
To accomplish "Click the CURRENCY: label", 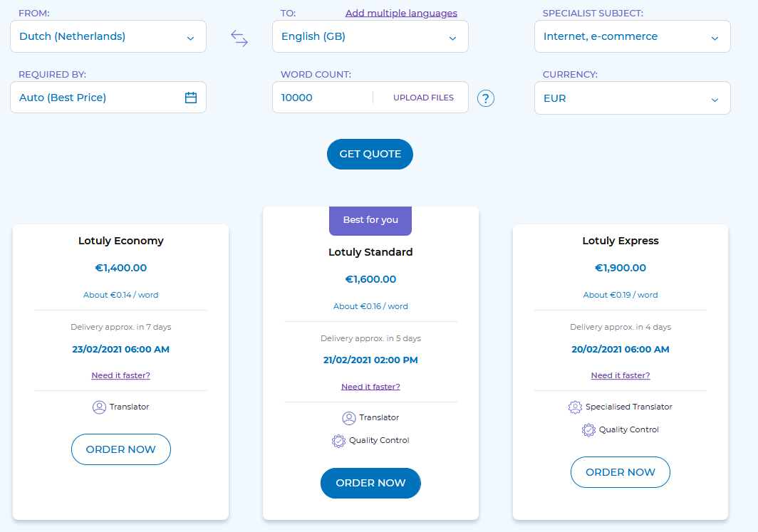I will [570, 74].
